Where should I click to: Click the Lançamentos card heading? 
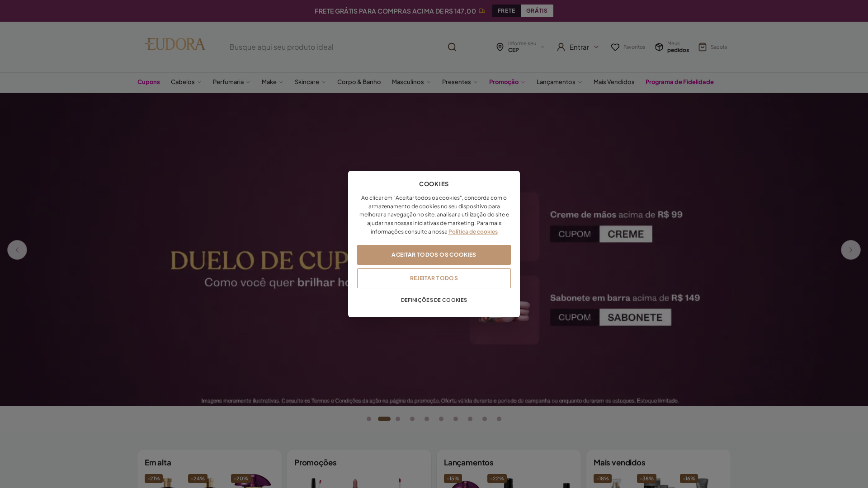pos(468,463)
